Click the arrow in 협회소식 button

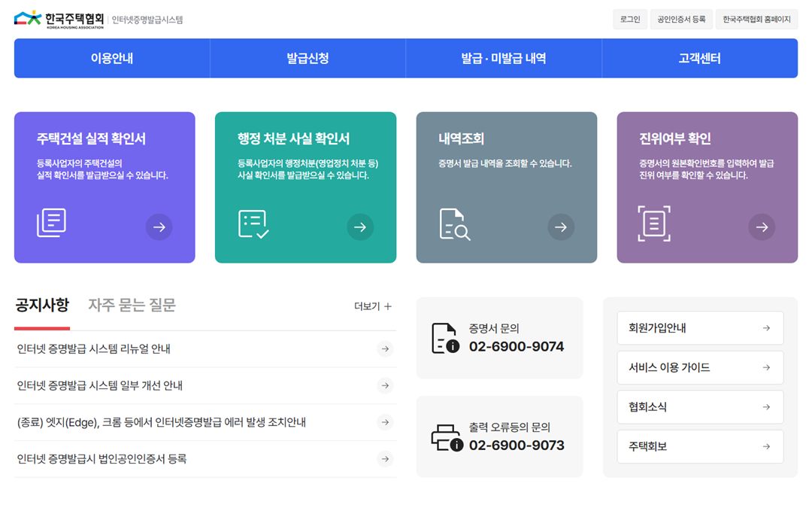[766, 407]
